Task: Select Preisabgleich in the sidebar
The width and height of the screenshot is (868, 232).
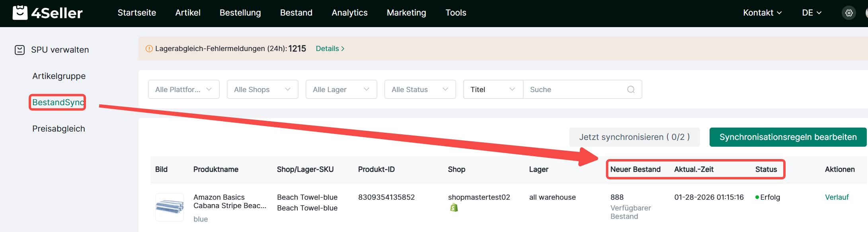Action: 59,129
